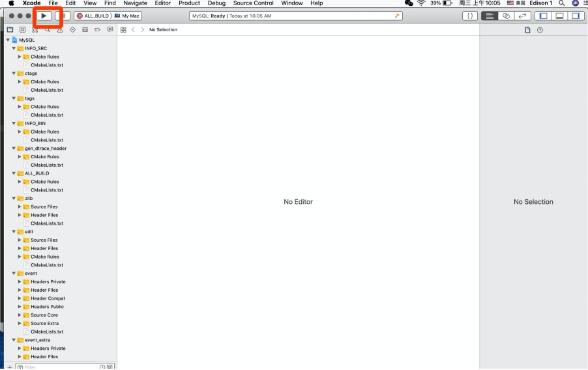Expand CMake Rules under ctags
The image size is (588, 370).
click(x=20, y=81)
